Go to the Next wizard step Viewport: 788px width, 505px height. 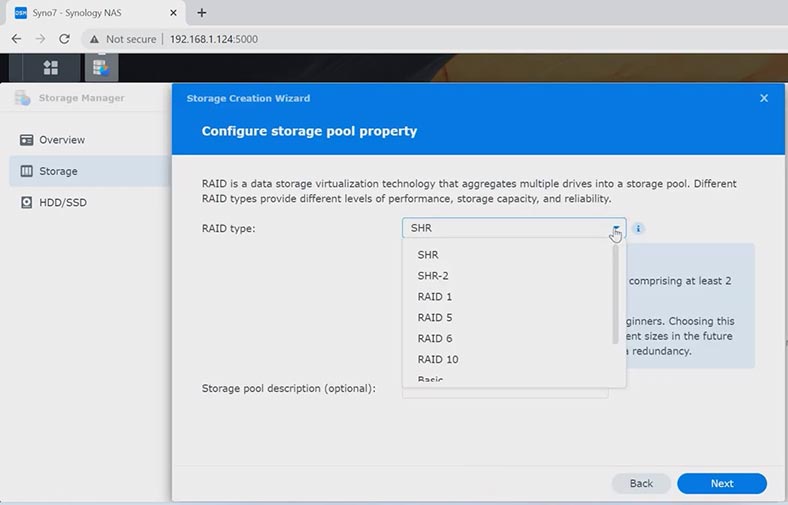click(x=722, y=483)
